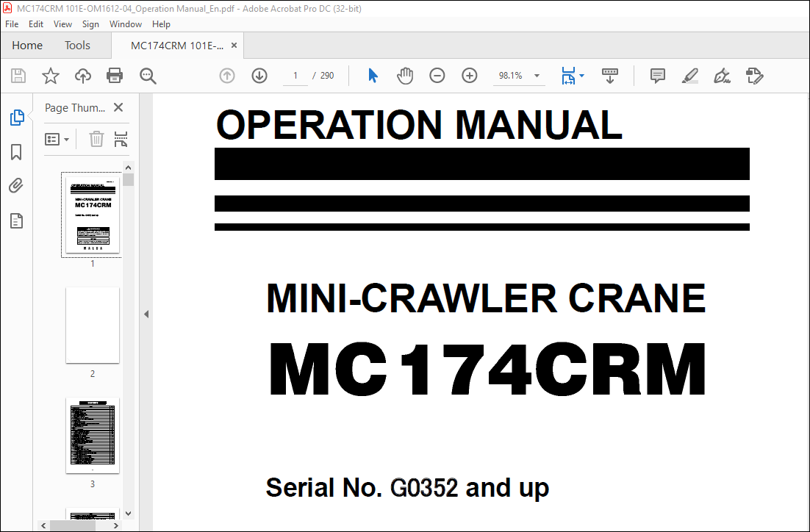
Task: Open the Window menu
Action: point(126,24)
